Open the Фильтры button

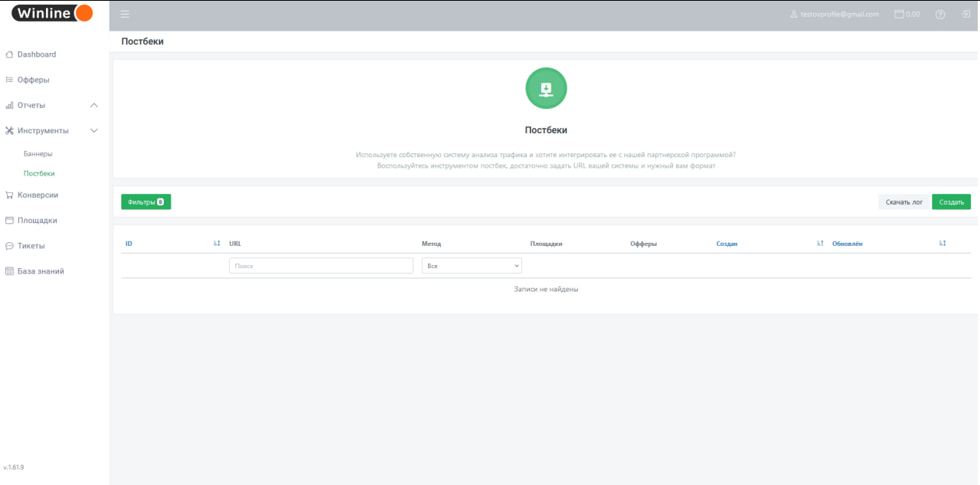[x=145, y=202]
